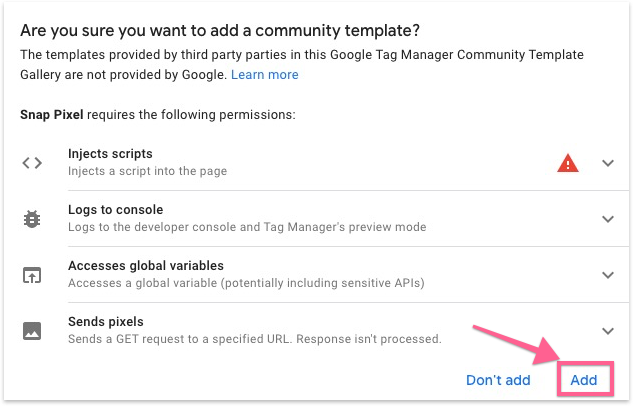Image resolution: width=633 pixels, height=406 pixels.
Task: Select the Injects scripts permission title
Action: [x=110, y=154]
